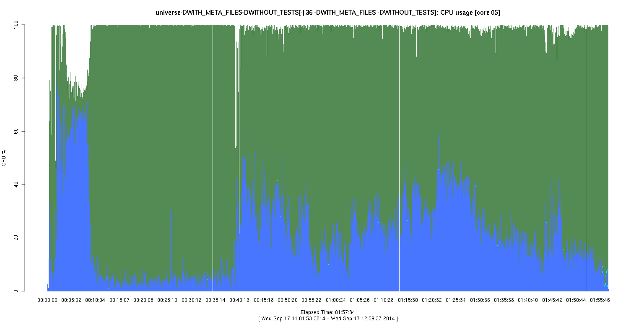Click the x-axis label 01:05:26

click(360, 300)
